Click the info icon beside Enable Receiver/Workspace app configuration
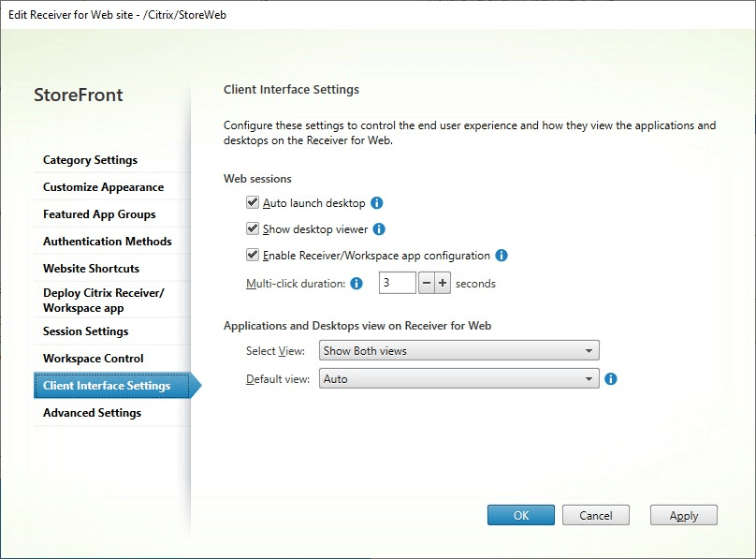756x559 pixels. pyautogui.click(x=502, y=255)
